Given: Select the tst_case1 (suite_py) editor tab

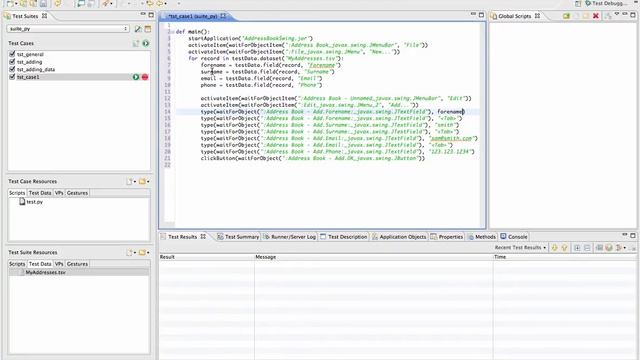Looking at the screenshot, I should [x=193, y=16].
